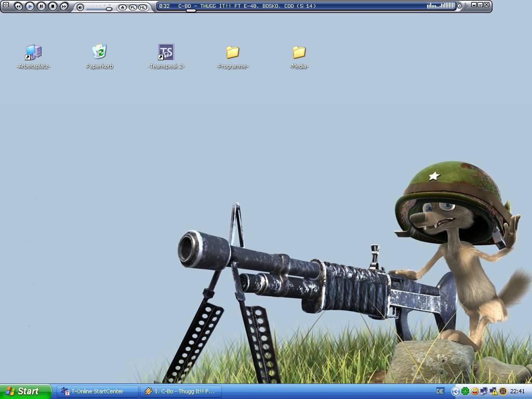This screenshot has width=532, height=399.
Task: Click the taskbar clock showing 22:41
Action: point(517,391)
